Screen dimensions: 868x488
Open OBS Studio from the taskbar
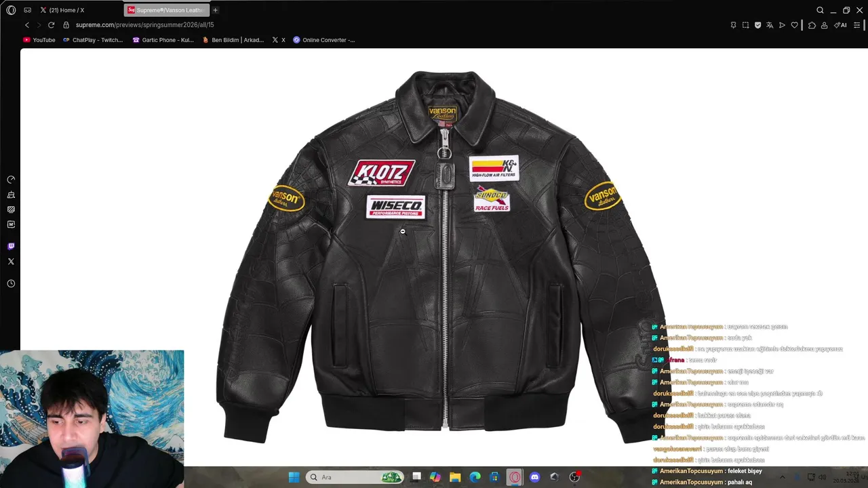coord(574,477)
